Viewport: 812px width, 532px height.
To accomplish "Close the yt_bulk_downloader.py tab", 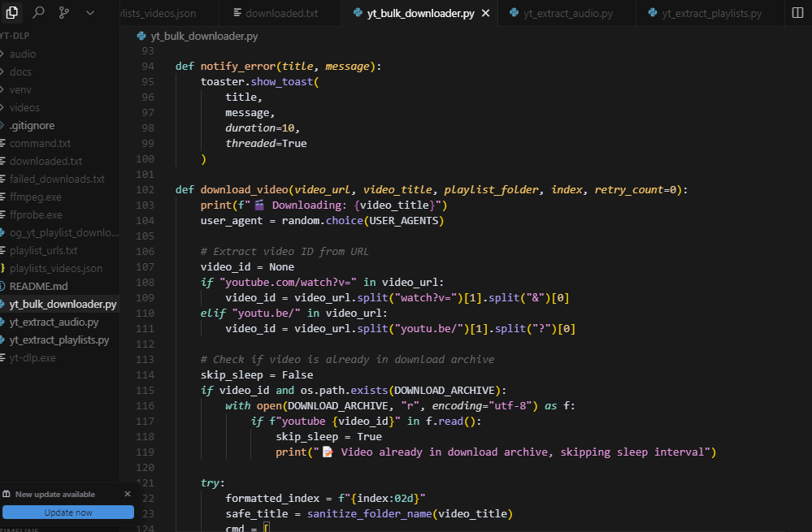I will coord(486,14).
